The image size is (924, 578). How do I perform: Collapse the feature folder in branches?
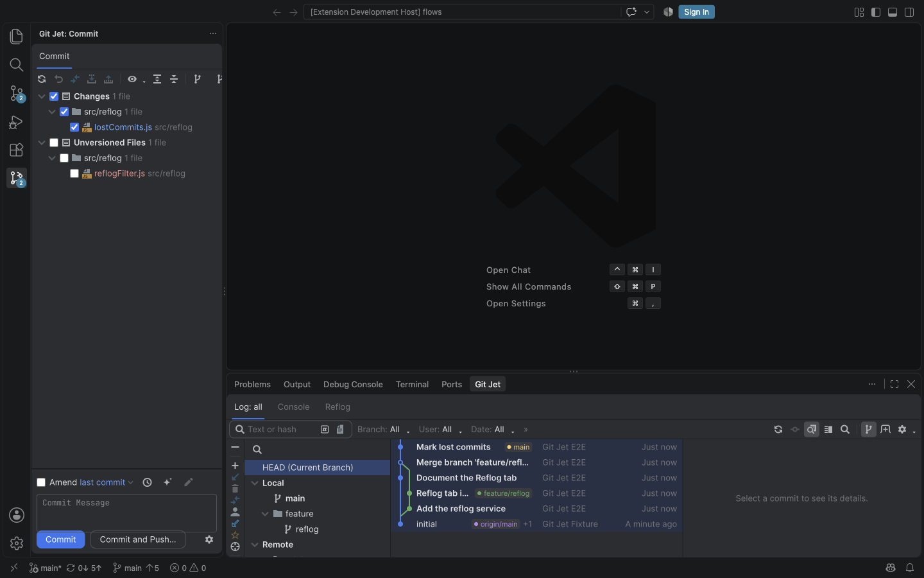(265, 514)
